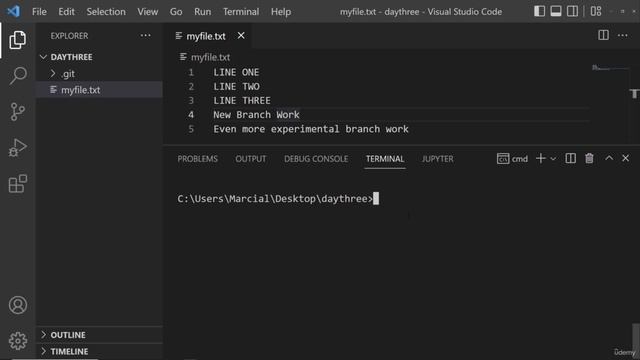Image resolution: width=640 pixels, height=360 pixels.
Task: Click the 'LINE ONE' text in editor
Action: pos(236,72)
